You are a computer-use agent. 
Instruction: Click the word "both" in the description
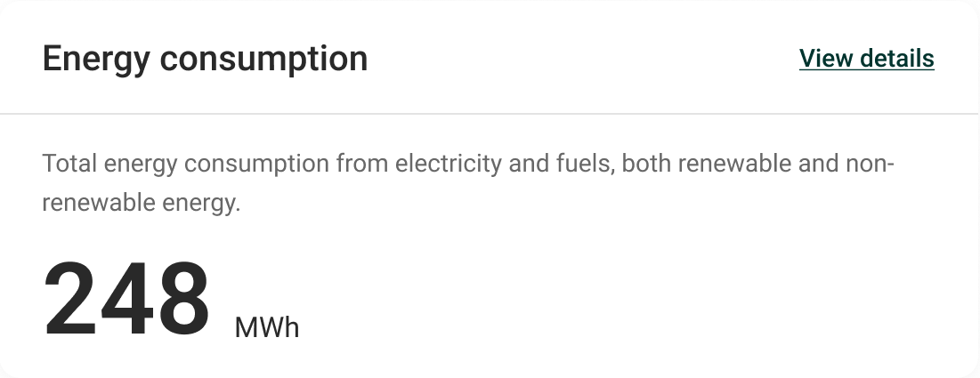pos(644,165)
